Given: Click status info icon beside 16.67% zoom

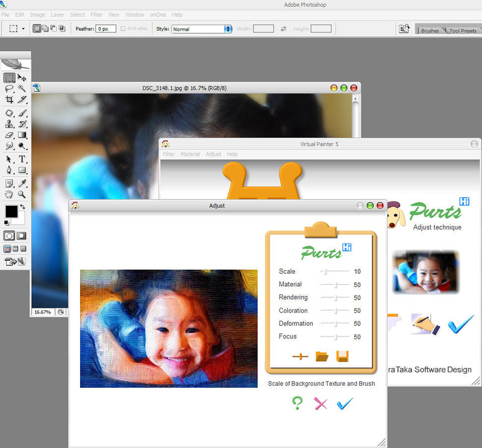Looking at the screenshot, I should point(61,312).
